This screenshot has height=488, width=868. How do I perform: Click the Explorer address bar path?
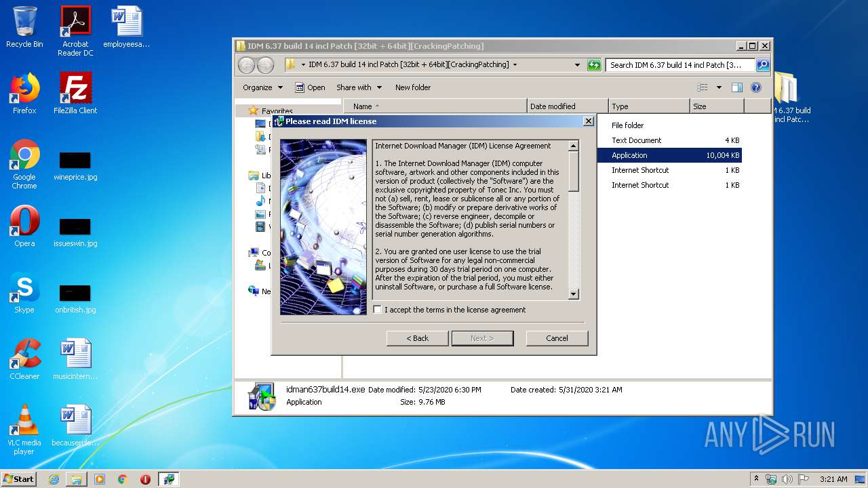[408, 65]
